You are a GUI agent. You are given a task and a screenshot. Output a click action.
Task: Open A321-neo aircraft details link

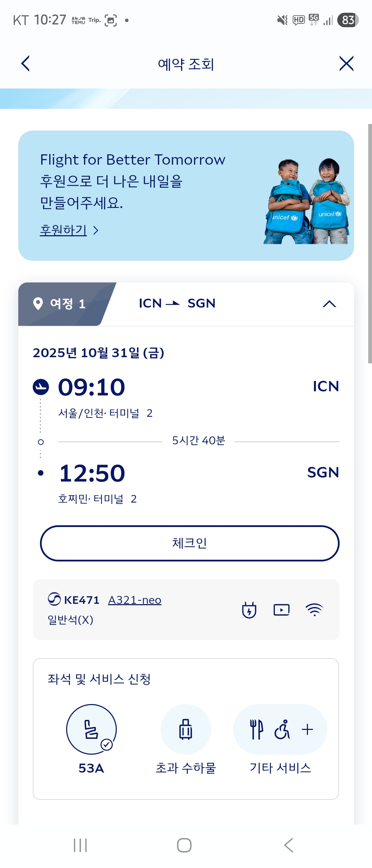point(135,600)
